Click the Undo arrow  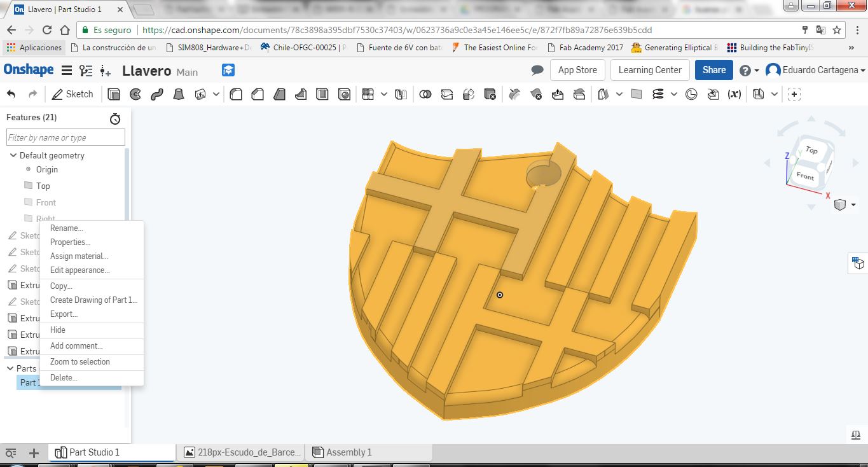(11, 94)
